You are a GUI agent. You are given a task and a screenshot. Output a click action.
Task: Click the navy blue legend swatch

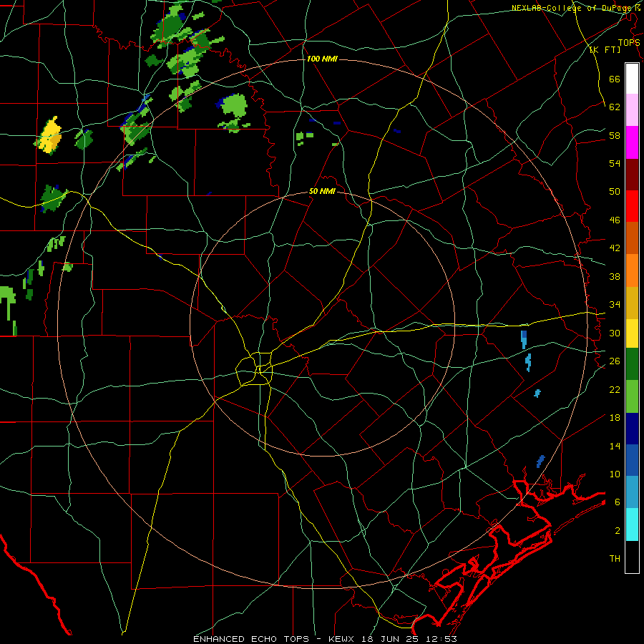[632, 429]
